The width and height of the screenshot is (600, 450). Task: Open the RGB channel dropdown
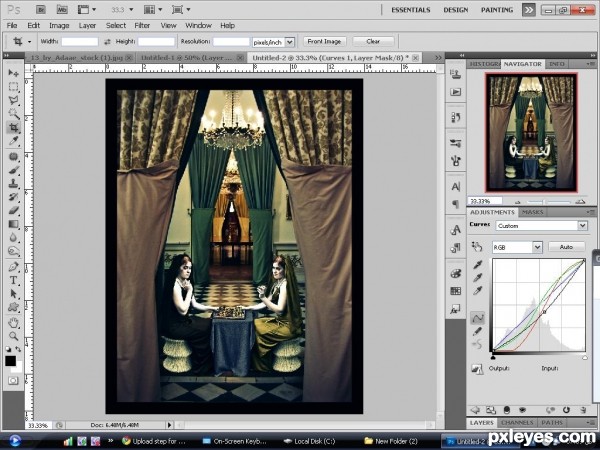[537, 247]
